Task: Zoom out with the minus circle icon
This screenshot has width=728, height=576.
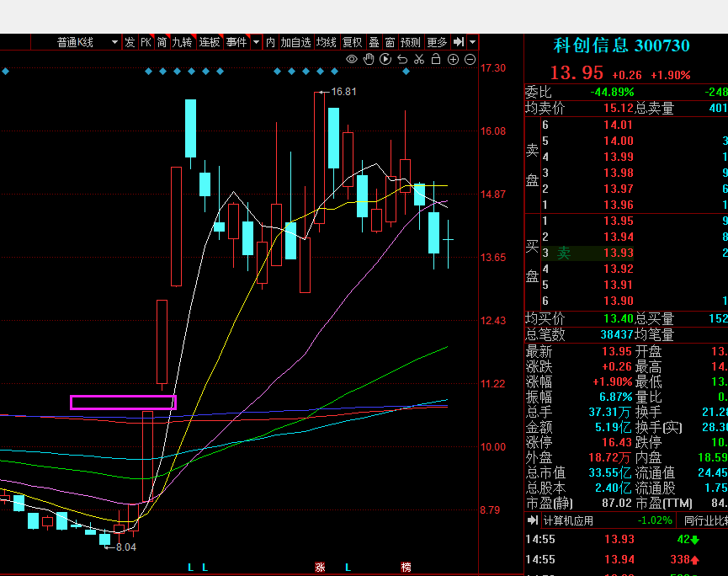Action: [470, 60]
